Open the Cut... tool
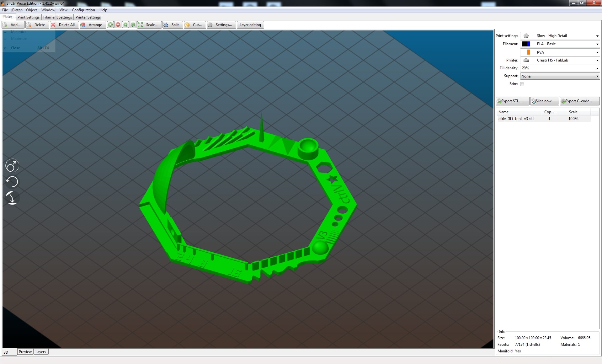This screenshot has width=602, height=364. [195, 25]
